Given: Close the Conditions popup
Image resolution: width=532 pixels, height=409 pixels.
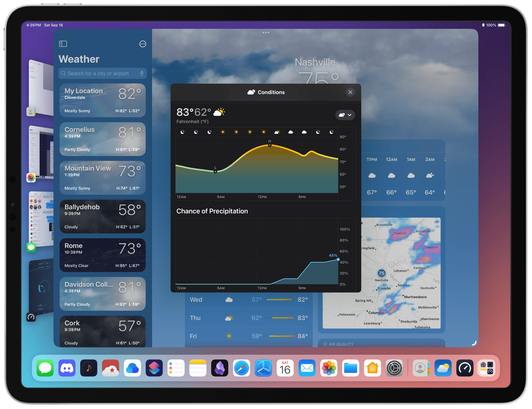Looking at the screenshot, I should pyautogui.click(x=351, y=92).
